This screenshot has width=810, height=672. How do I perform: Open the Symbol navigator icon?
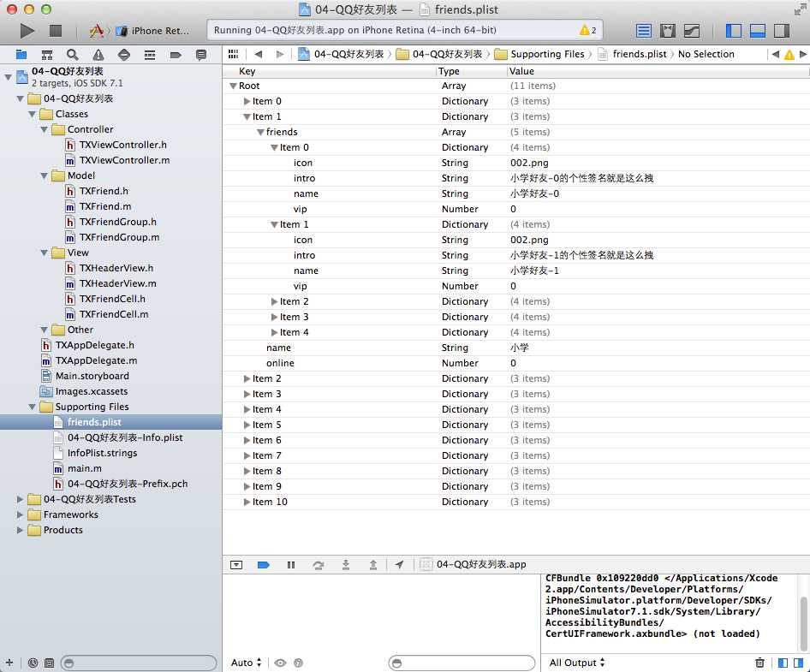(x=47, y=54)
